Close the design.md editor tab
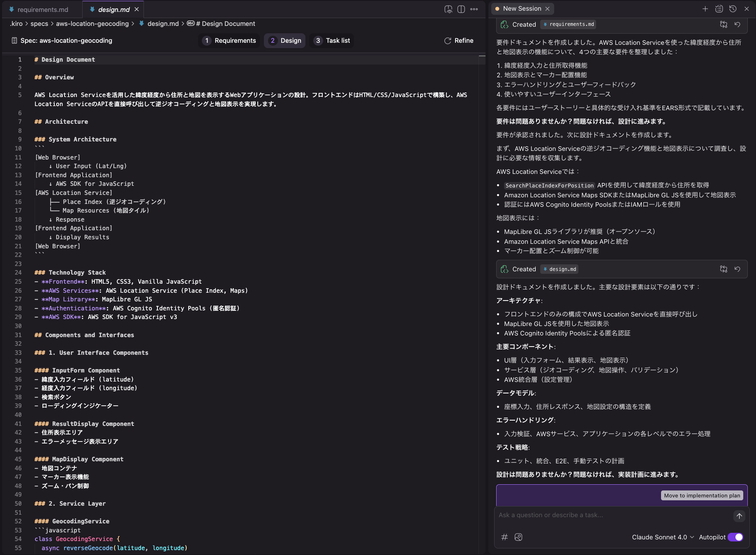Screen dimensions: 756x555 [136, 9]
